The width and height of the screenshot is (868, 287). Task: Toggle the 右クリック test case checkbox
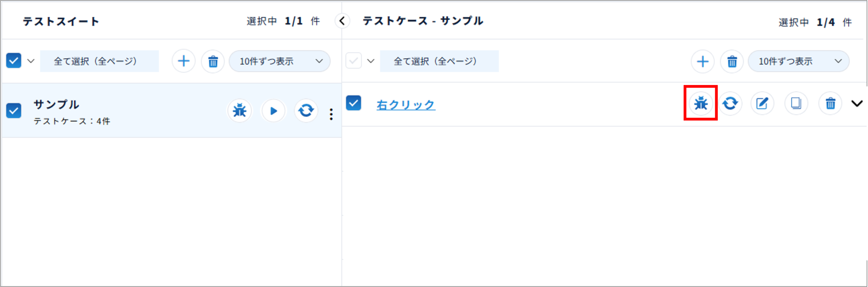[x=354, y=103]
